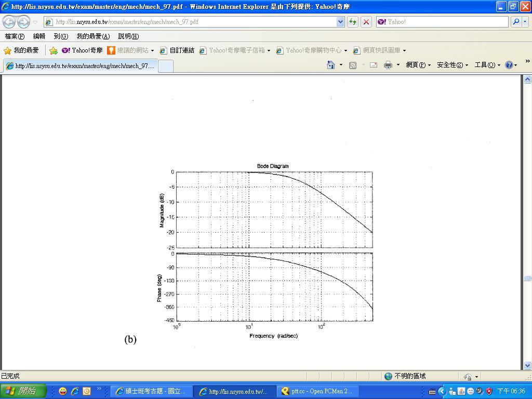
Task: Click the Read Mail envelope icon
Action: coord(374,65)
